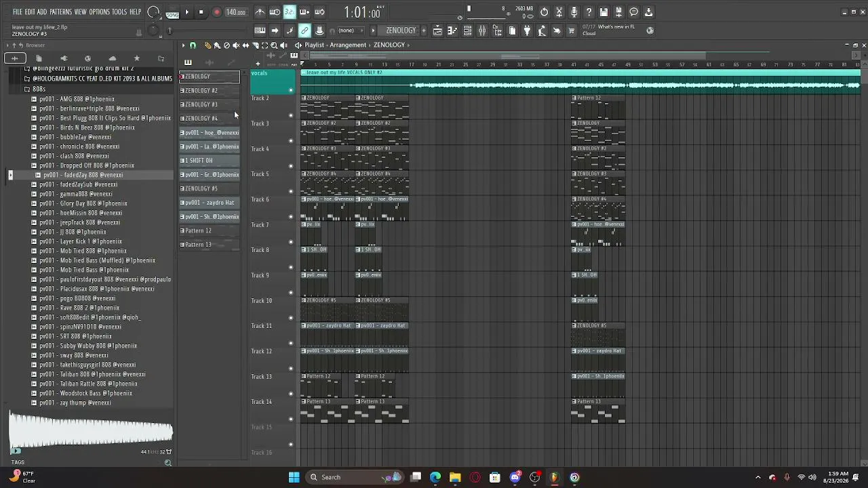The width and height of the screenshot is (868, 488).
Task: Open the taskbar Search box
Action: click(x=353, y=477)
